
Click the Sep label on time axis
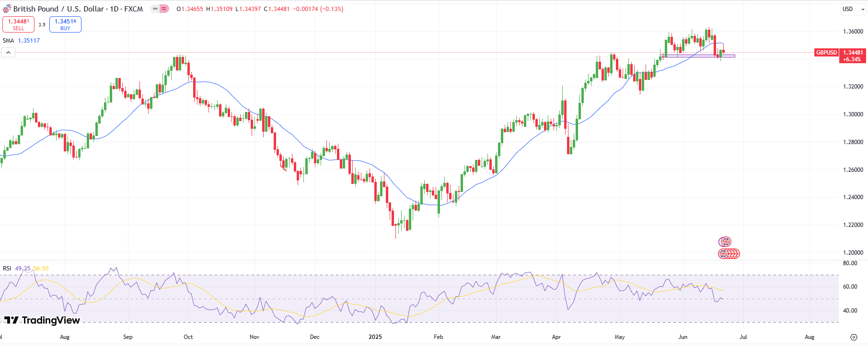click(x=128, y=337)
